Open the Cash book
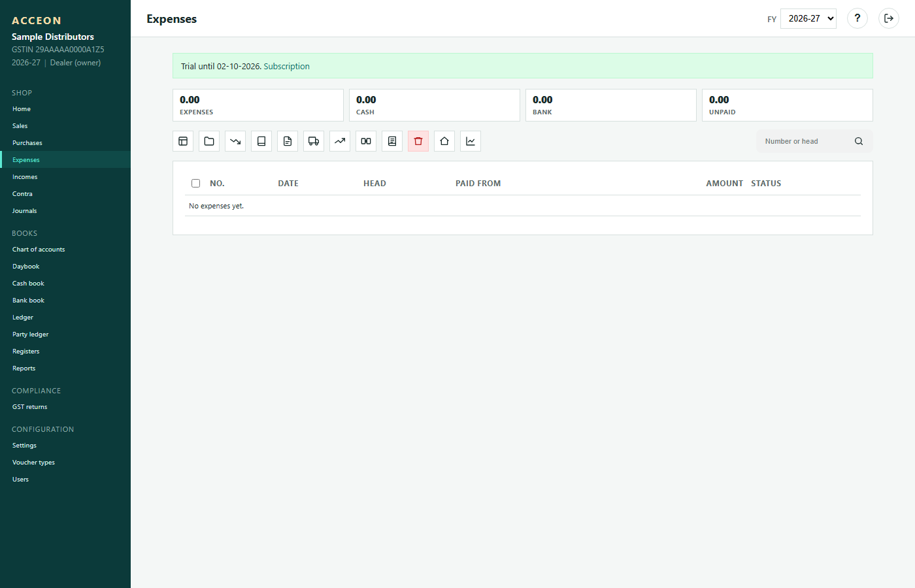 tap(65, 284)
